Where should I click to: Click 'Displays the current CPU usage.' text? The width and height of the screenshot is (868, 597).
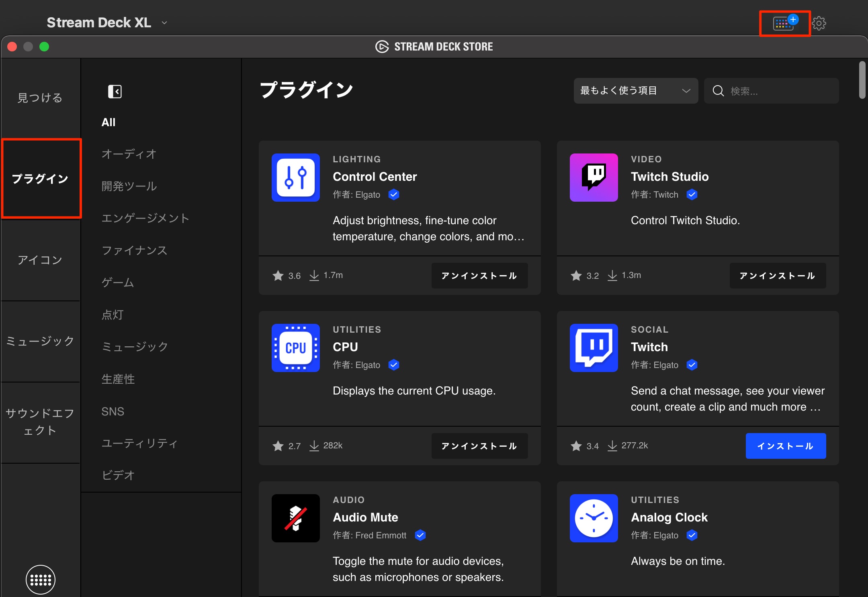click(414, 391)
